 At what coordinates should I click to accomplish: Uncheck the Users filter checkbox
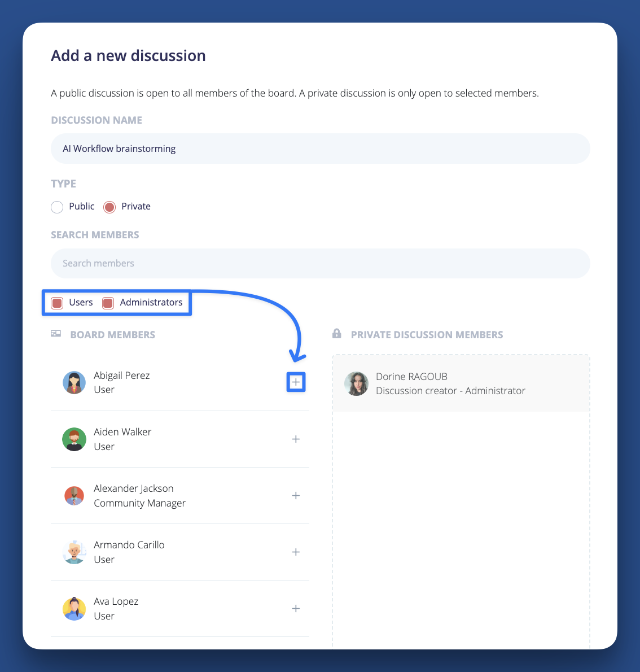click(x=57, y=303)
